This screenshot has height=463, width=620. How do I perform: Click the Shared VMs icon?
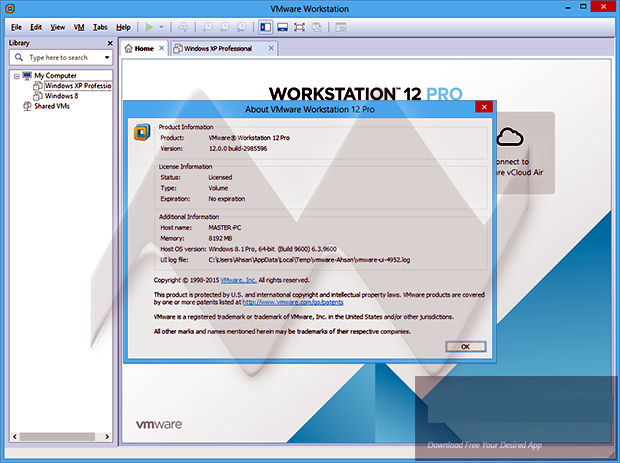(27, 106)
